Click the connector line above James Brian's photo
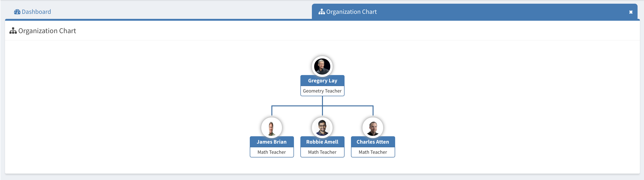This screenshot has height=180, width=644. click(272, 110)
